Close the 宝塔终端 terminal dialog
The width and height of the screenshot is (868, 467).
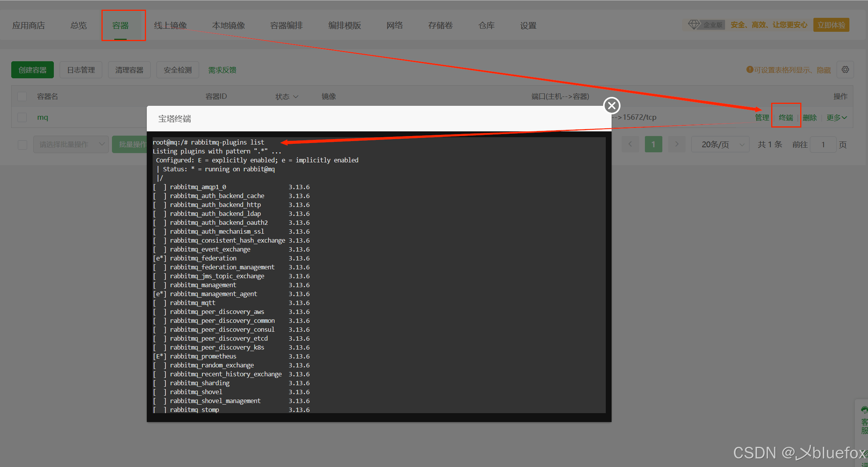pyautogui.click(x=612, y=105)
